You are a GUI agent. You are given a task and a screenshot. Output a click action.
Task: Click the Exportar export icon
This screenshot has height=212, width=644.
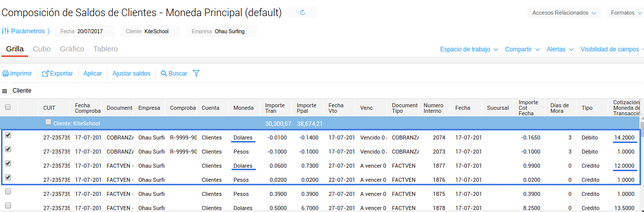45,74
